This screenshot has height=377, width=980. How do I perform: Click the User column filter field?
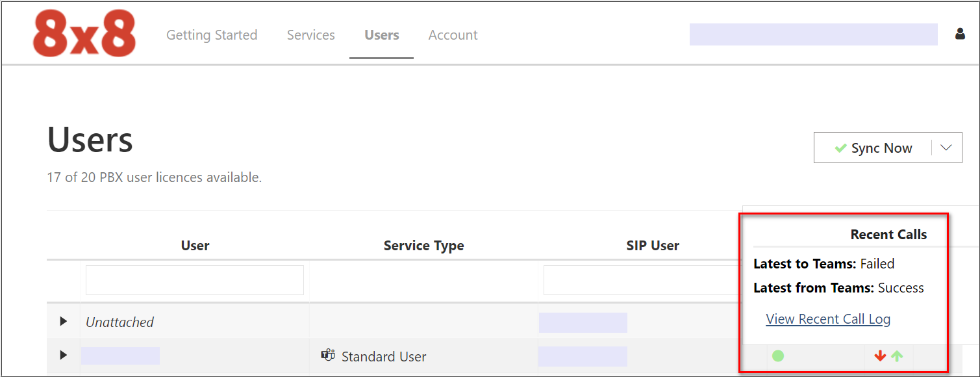[x=195, y=280]
